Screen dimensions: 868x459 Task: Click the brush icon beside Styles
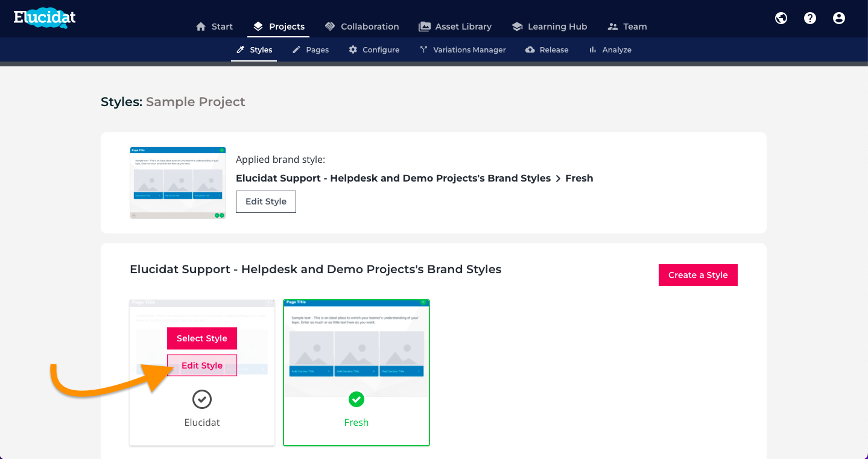coord(240,49)
